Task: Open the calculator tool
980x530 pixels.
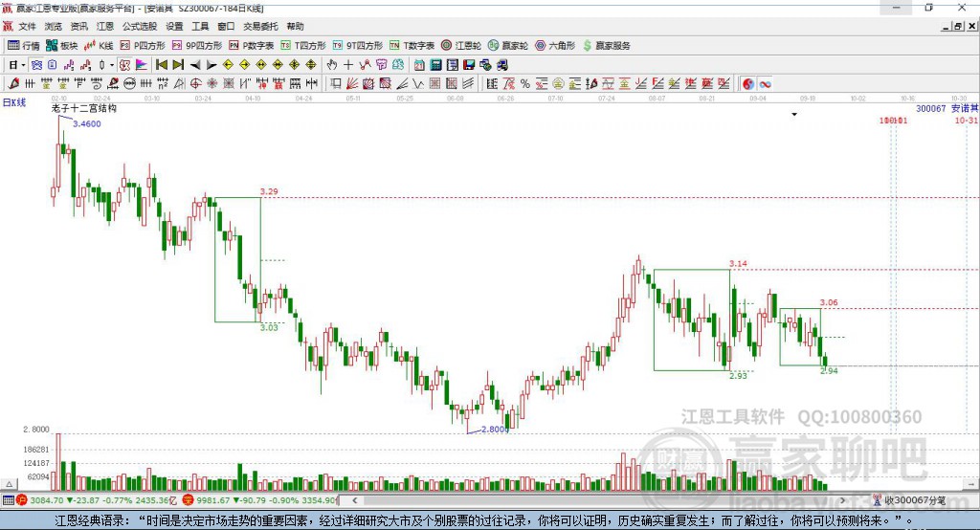Action: [435, 64]
